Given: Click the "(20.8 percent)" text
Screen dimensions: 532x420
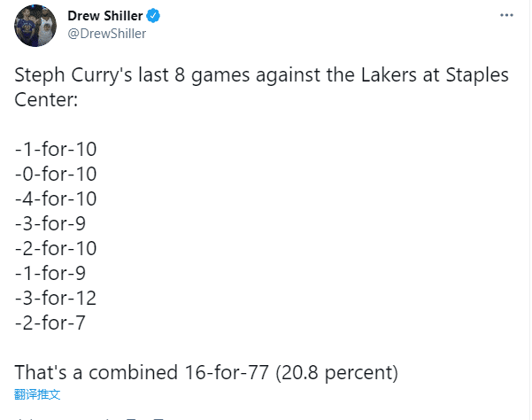Looking at the screenshot, I should tap(337, 370).
